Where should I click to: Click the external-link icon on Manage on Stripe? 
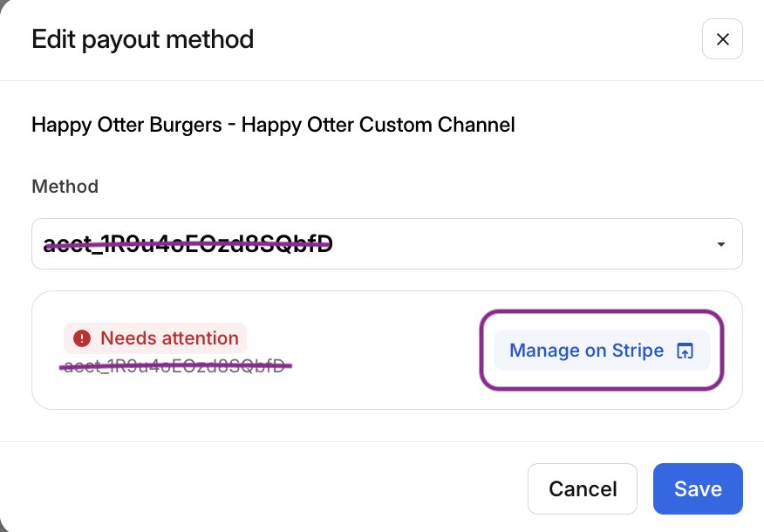point(686,351)
